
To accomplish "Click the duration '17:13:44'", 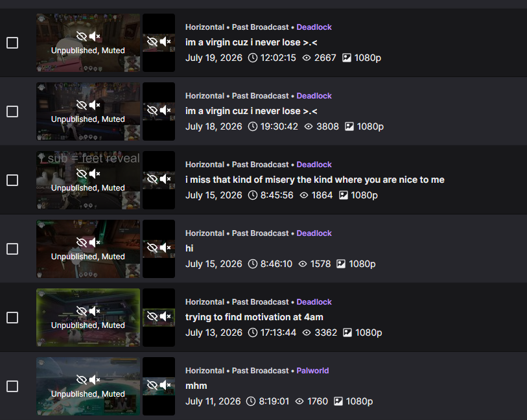I will (278, 332).
